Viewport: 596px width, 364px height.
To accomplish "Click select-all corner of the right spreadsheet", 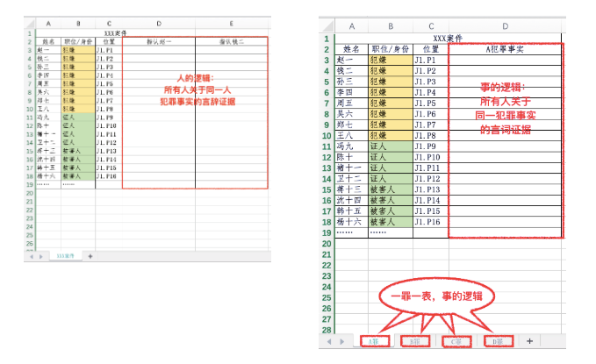I will tap(327, 26).
